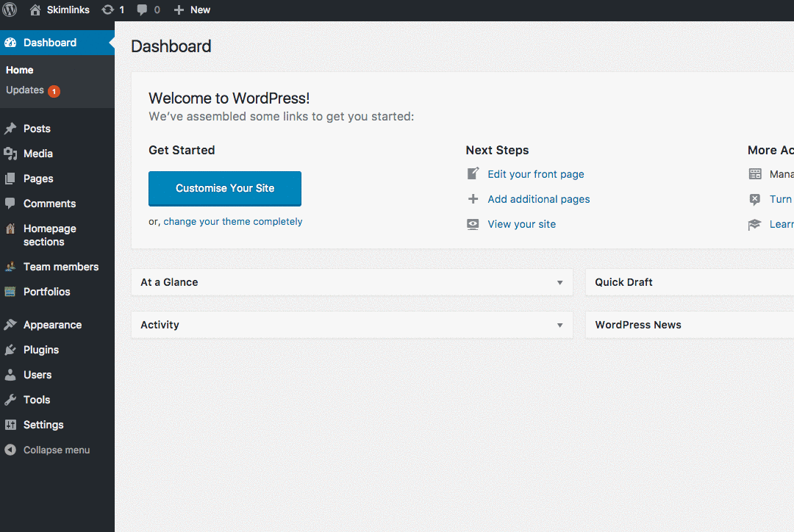The image size is (794, 532).
Task: Open the Skimlinks site name menu
Action: (68, 10)
